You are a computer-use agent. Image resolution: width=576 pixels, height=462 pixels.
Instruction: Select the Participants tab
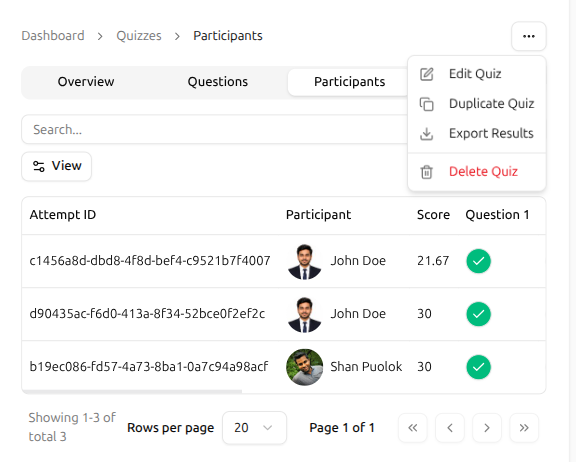349,82
